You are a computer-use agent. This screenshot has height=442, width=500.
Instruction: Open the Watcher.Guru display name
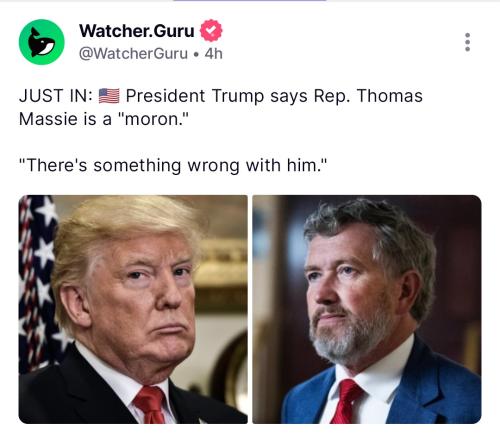click(x=137, y=31)
